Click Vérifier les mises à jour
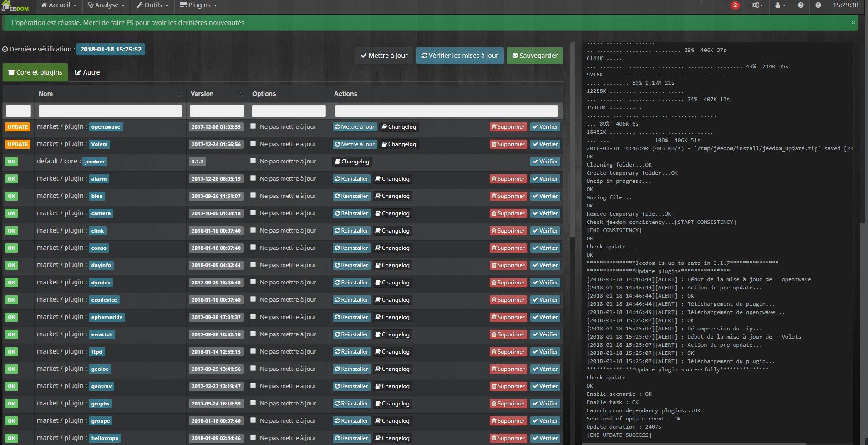This screenshot has height=445, width=868. click(x=460, y=56)
